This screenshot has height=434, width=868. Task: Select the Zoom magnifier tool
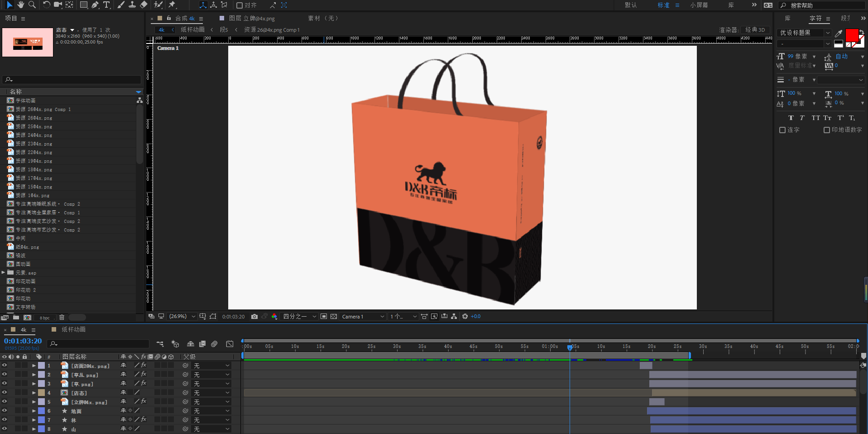[x=32, y=5]
